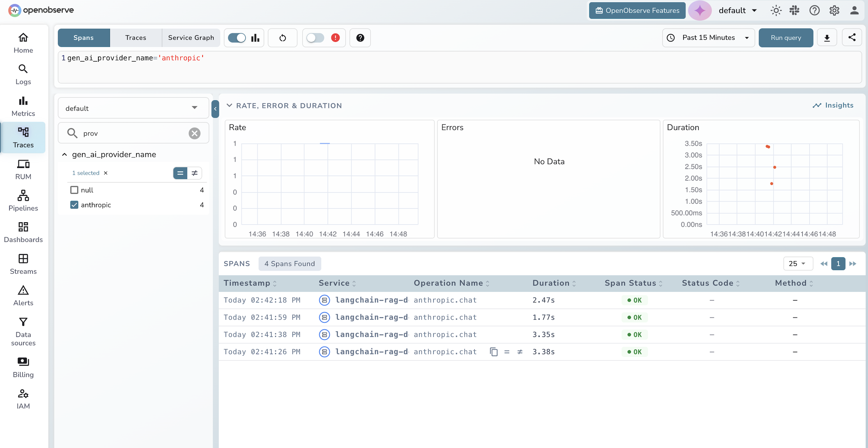Click the refresh query icon

282,38
